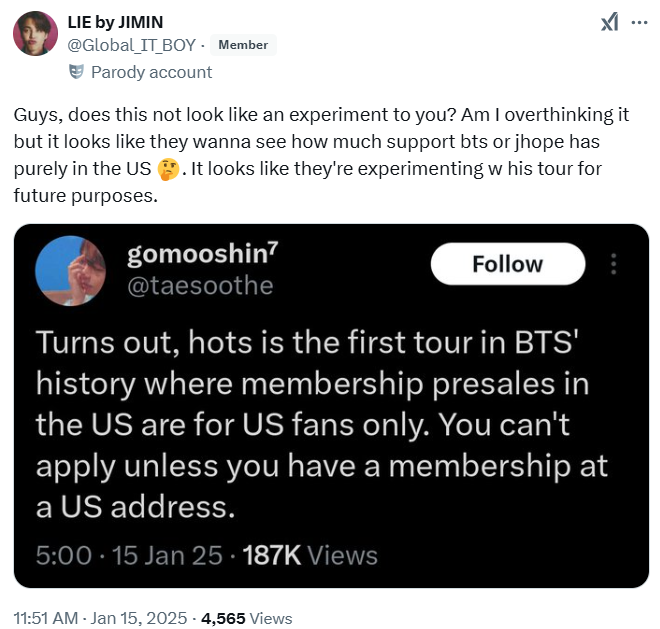Click the Grok icon on the post
This screenshot has width=660, height=629.
(x=608, y=24)
